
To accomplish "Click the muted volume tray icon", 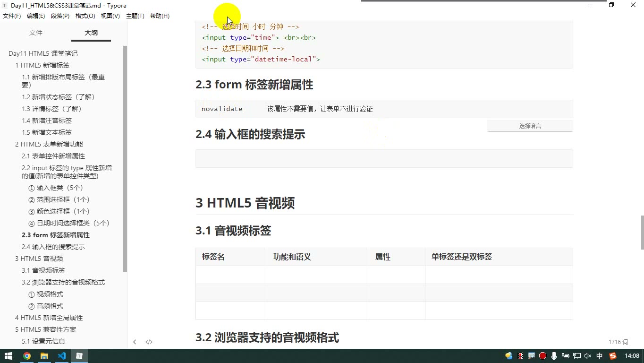I will point(588,356).
